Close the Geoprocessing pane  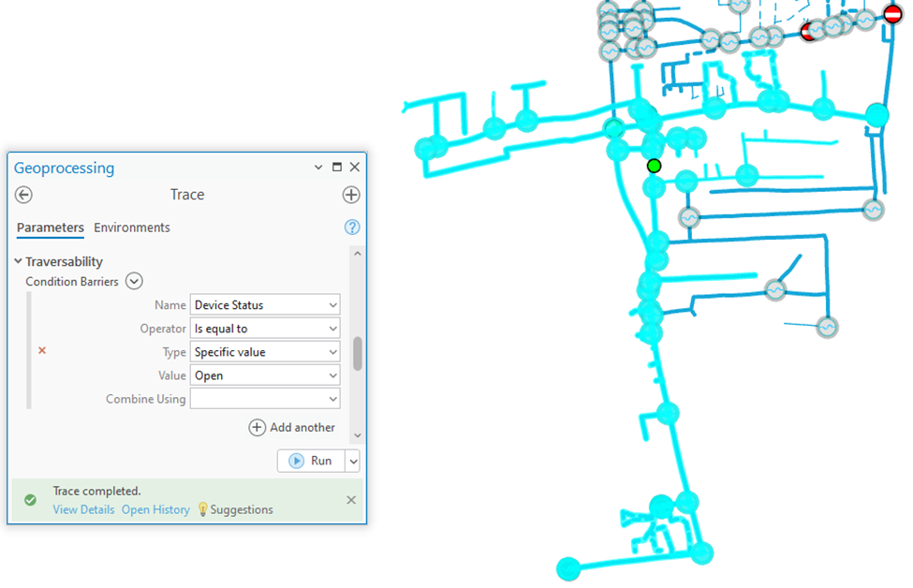(355, 167)
